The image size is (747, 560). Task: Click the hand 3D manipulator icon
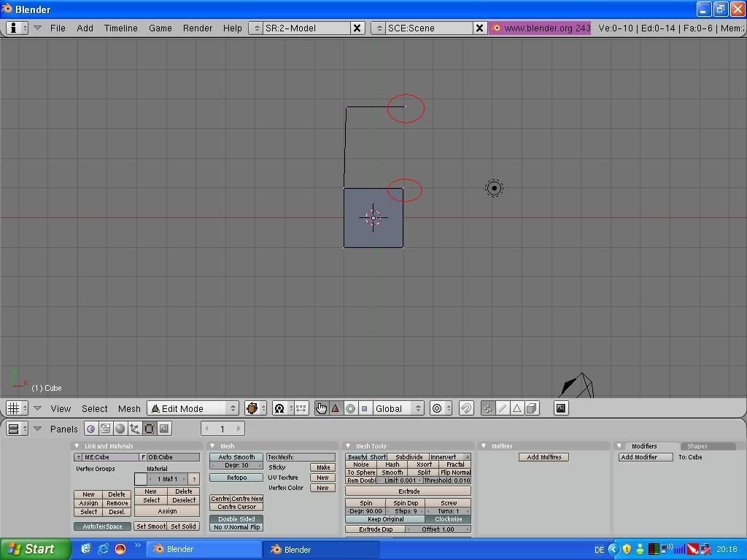coord(321,408)
